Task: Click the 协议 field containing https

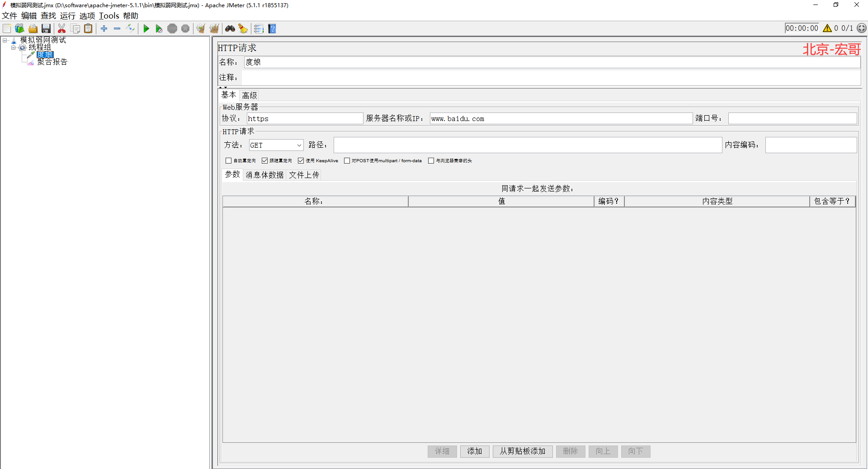Action: click(305, 118)
